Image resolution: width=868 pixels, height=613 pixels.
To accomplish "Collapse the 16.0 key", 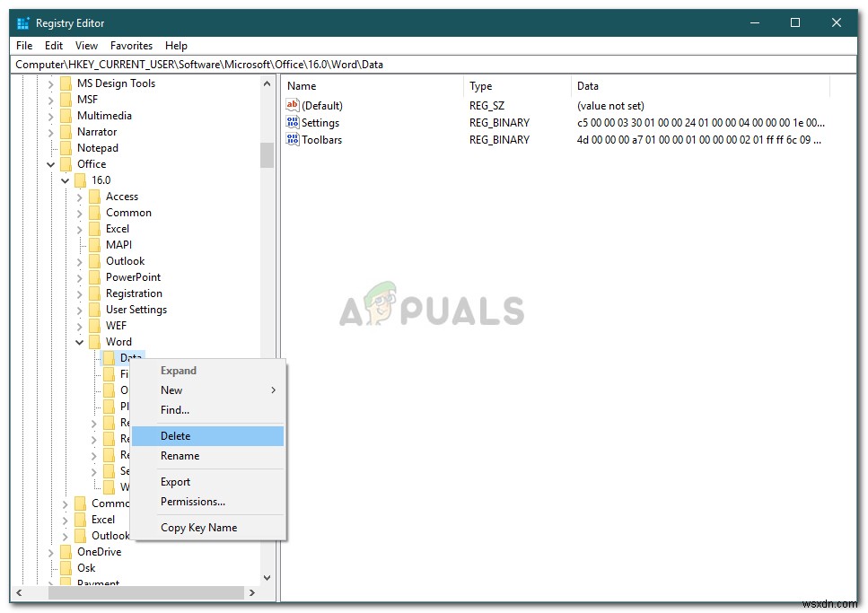I will pyautogui.click(x=65, y=180).
